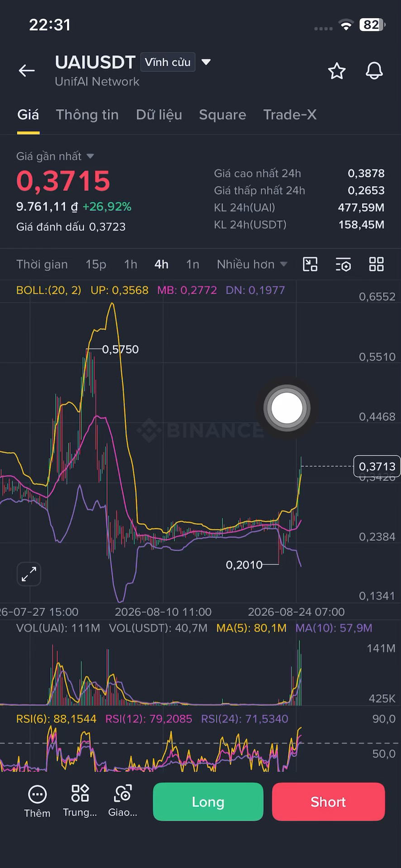Select the 1n interval
The image size is (401, 868).
click(x=193, y=264)
